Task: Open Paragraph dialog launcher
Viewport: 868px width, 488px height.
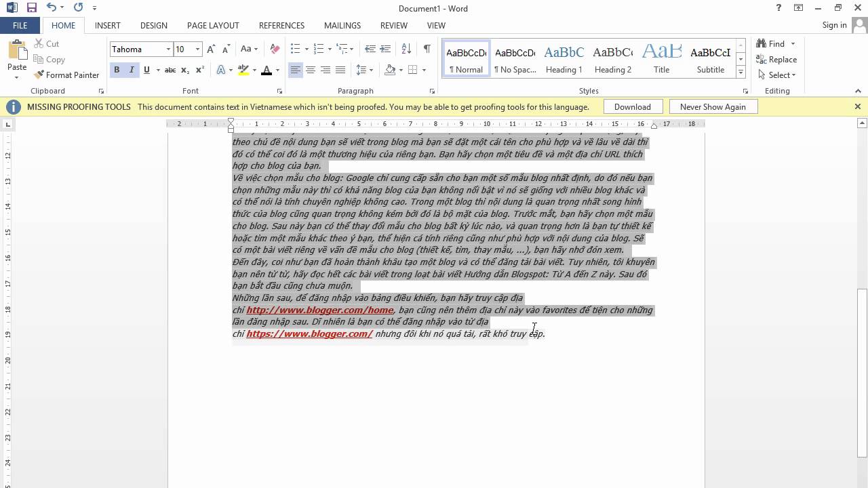Action: pyautogui.click(x=432, y=91)
